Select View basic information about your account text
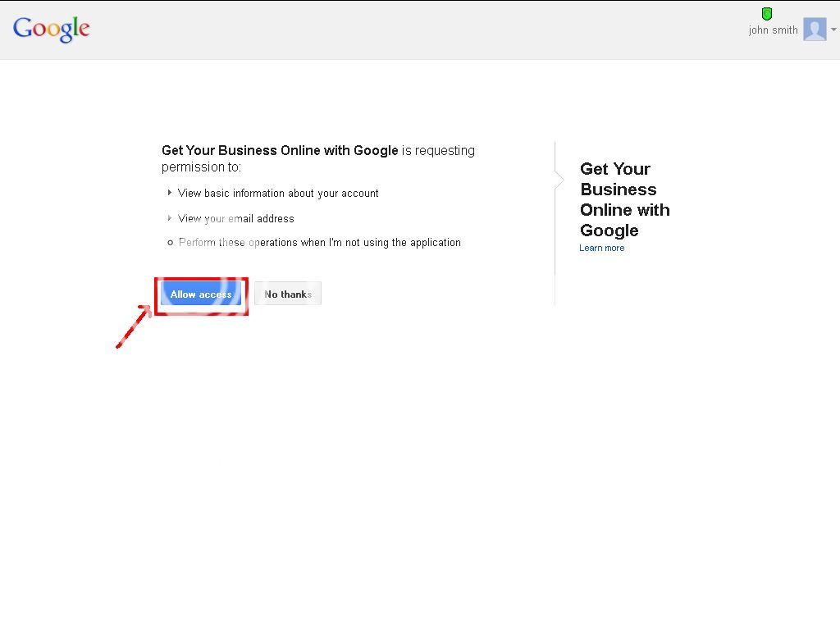Image resolution: width=840 pixels, height=630 pixels. (278, 194)
